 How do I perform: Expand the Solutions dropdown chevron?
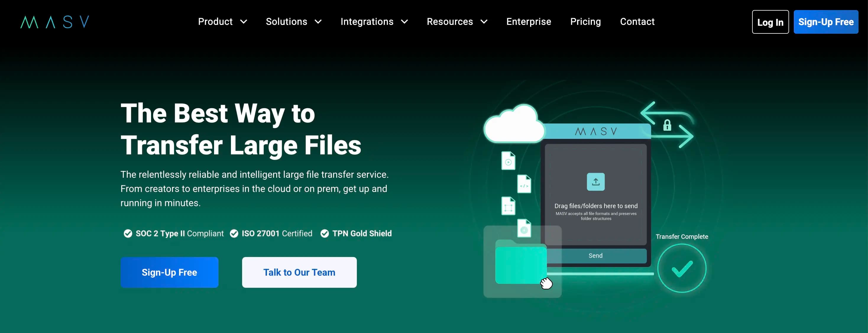(x=318, y=22)
